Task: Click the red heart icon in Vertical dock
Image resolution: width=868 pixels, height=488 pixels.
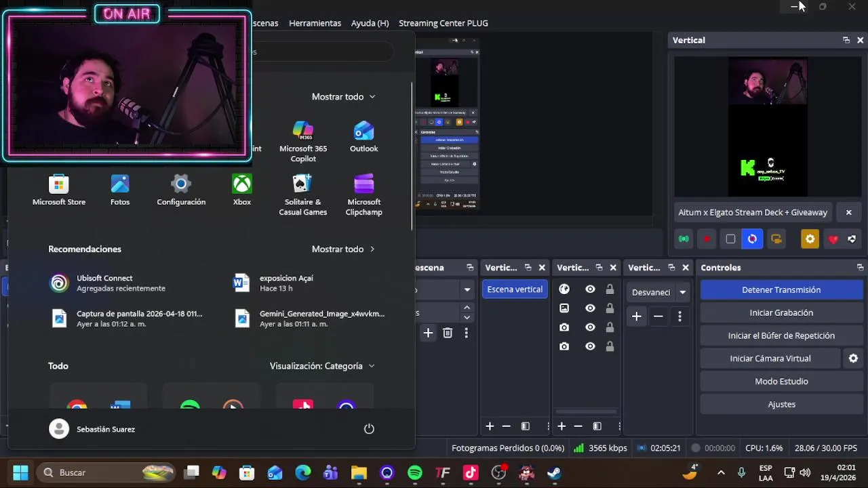Action: 833,239
